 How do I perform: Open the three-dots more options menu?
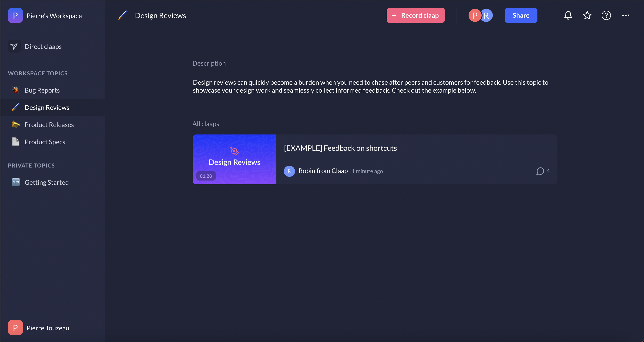click(x=625, y=16)
